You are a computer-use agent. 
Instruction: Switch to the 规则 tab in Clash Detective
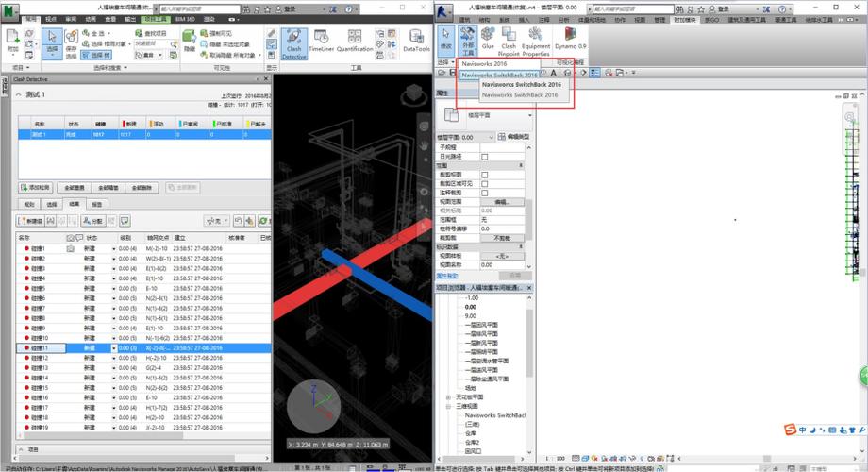point(29,205)
